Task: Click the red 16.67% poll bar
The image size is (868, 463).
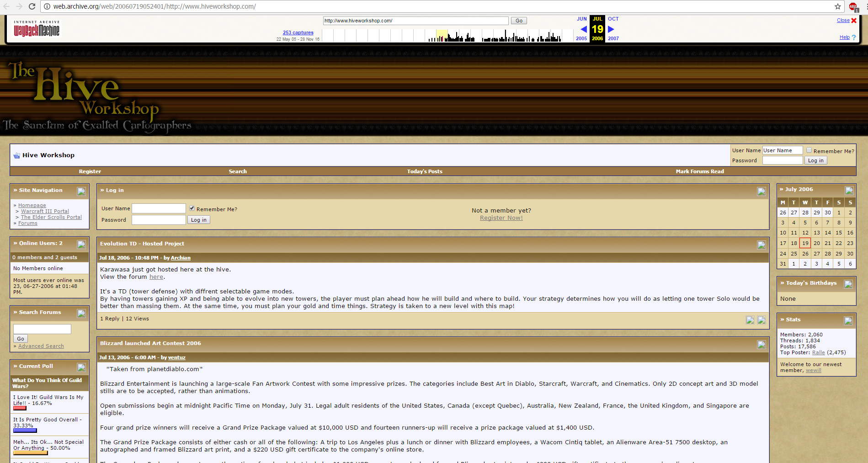Action: coord(20,408)
